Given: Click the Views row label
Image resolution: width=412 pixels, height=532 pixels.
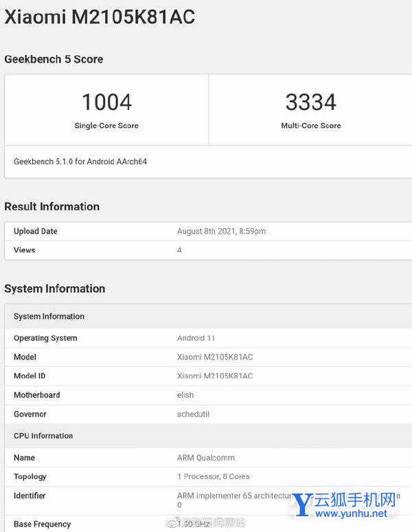Looking at the screenshot, I should point(25,250).
